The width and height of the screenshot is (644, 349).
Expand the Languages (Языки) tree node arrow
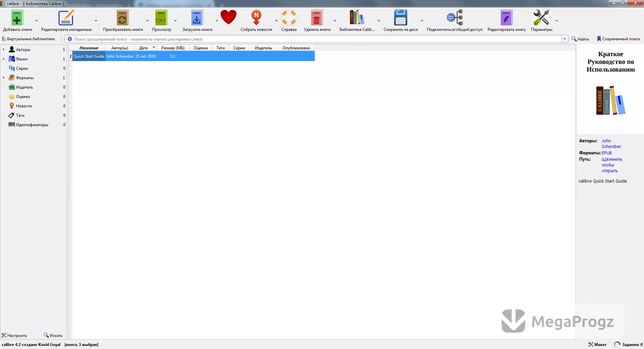coord(4,59)
